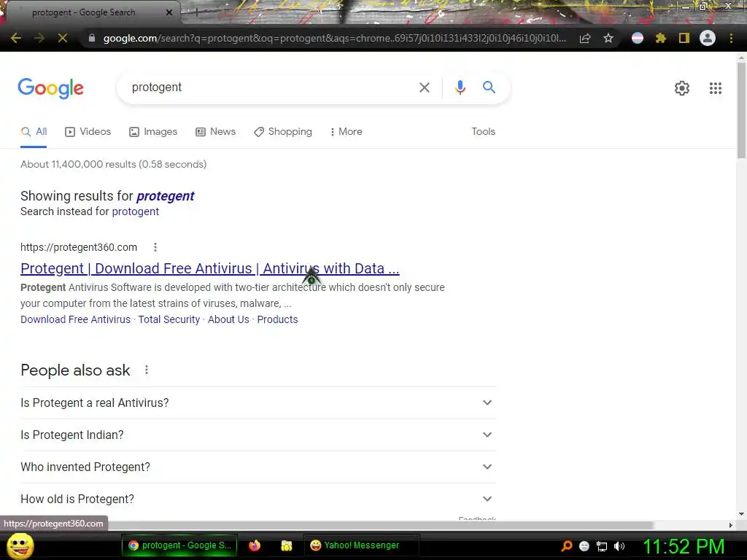747x560 pixels.
Task: Click the vertical page scrollbar thumb
Action: tap(741, 111)
